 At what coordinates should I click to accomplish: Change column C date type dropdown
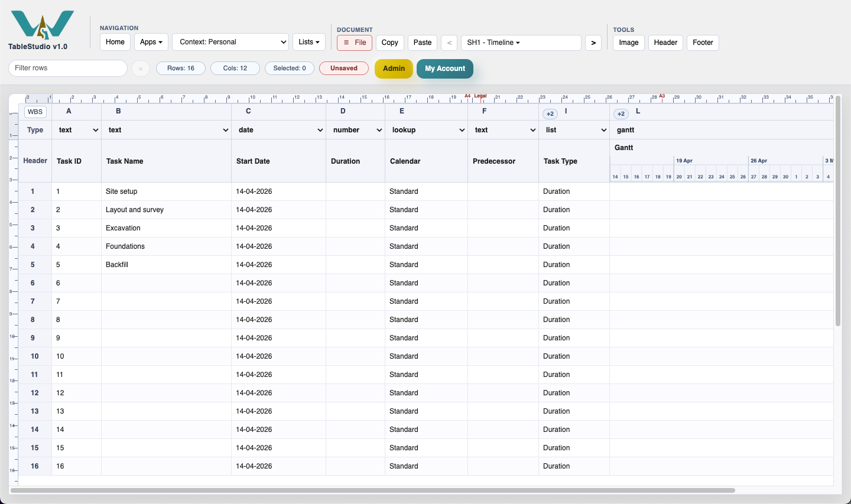tap(280, 130)
